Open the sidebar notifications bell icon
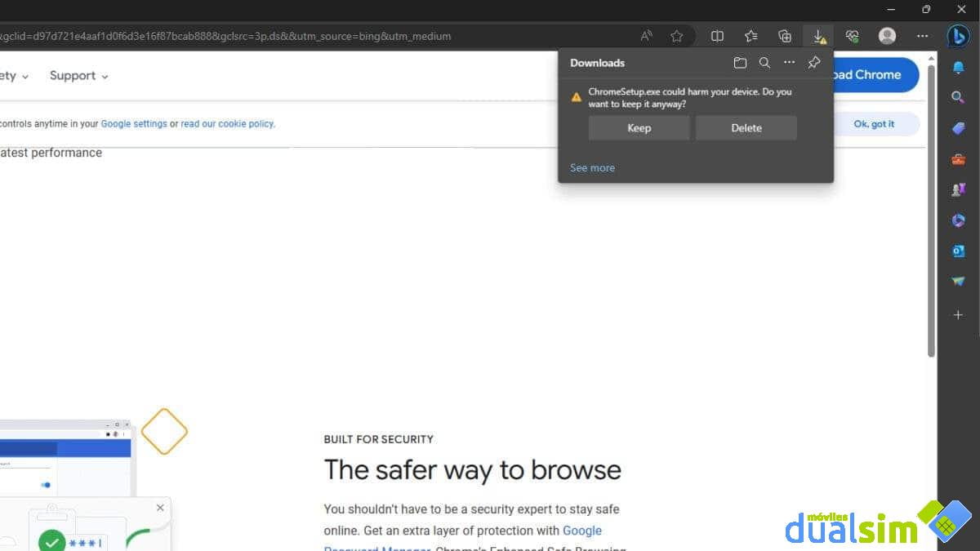980x551 pixels. (958, 67)
